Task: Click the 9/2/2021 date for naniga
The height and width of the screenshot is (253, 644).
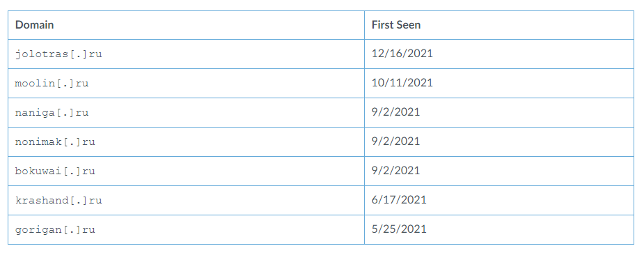Action: coord(499,112)
